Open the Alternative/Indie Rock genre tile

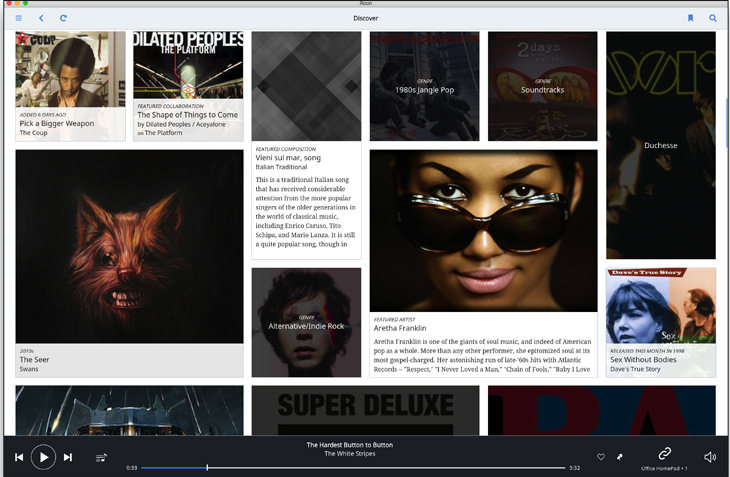[306, 322]
